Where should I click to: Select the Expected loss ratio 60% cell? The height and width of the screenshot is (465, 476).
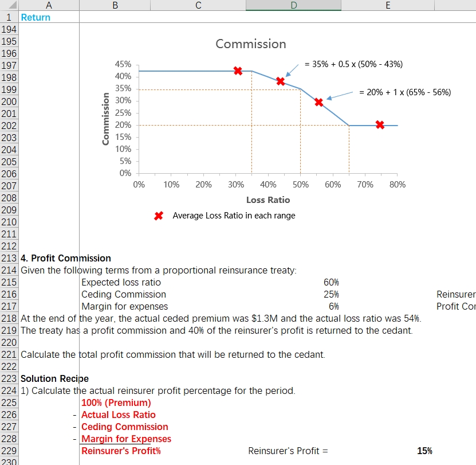pos(293,282)
